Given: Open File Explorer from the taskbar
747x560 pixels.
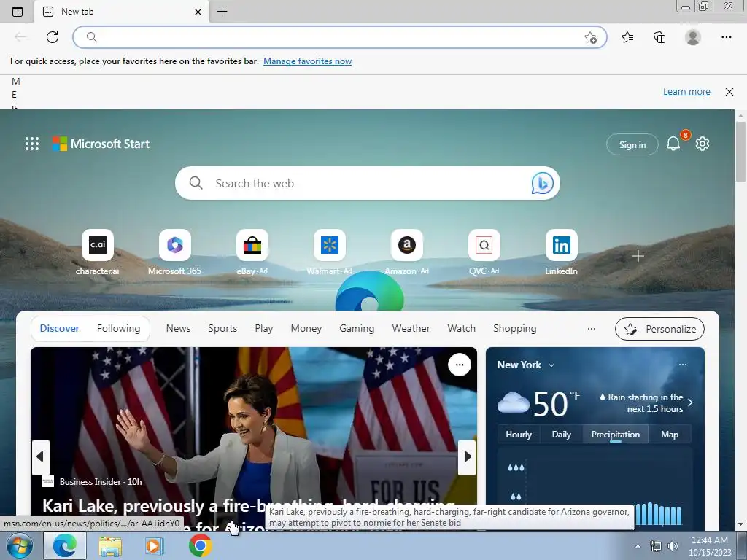Looking at the screenshot, I should 110,546.
